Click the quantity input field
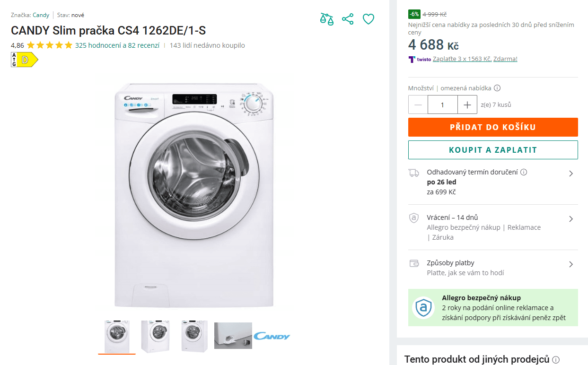588x365 pixels. 442,105
